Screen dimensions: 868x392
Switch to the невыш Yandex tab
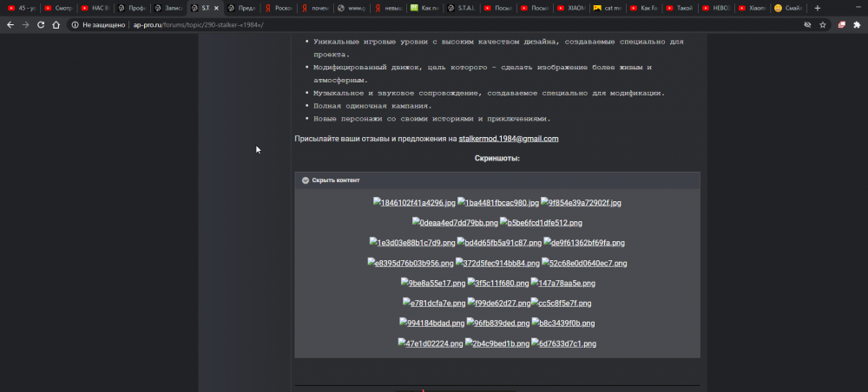pyautogui.click(x=387, y=9)
